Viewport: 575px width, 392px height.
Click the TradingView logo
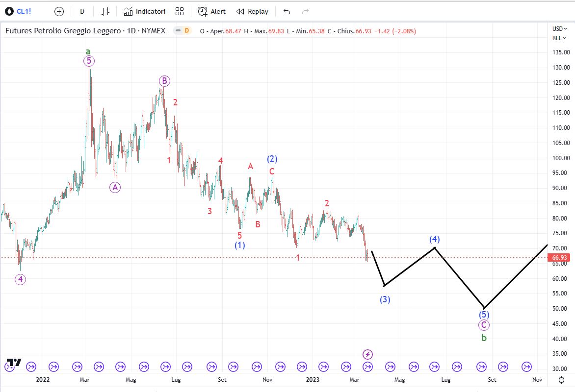(14, 362)
